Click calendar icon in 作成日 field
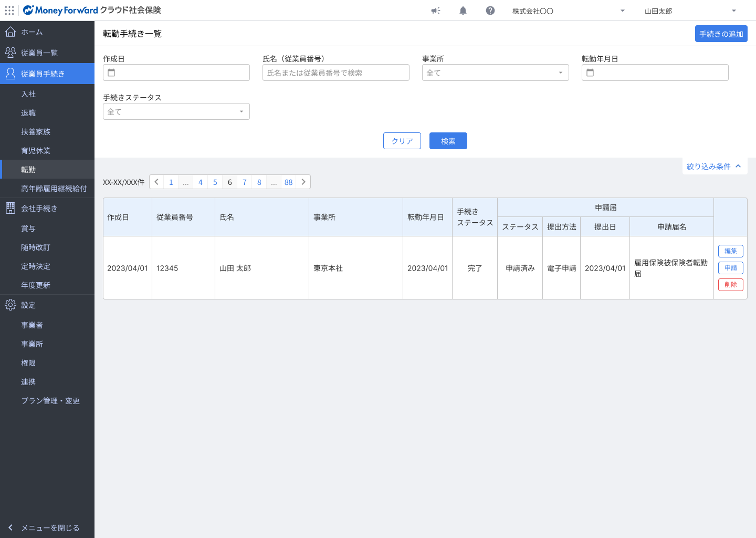The height and width of the screenshot is (538, 756). [x=111, y=73]
